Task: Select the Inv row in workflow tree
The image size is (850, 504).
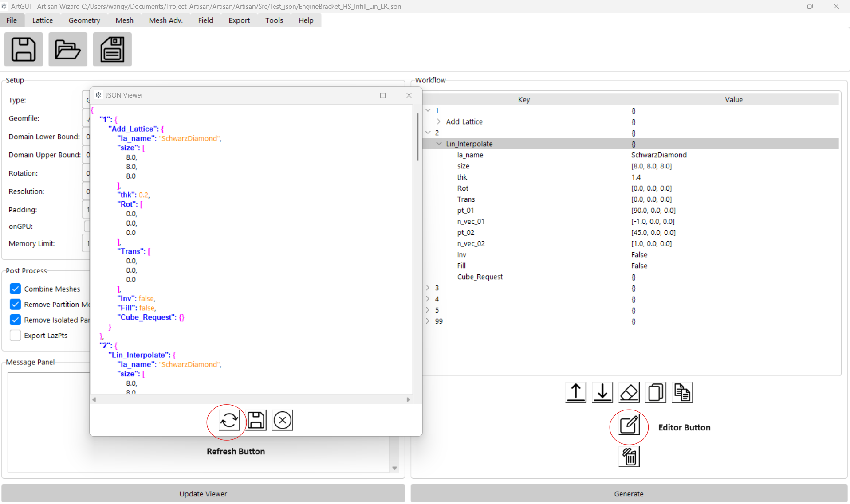Action: point(630,254)
